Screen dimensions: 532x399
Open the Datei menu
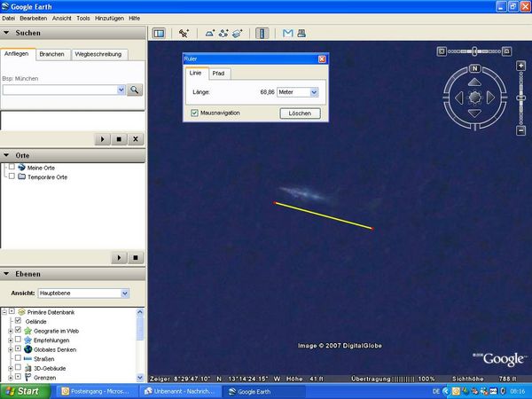point(9,19)
